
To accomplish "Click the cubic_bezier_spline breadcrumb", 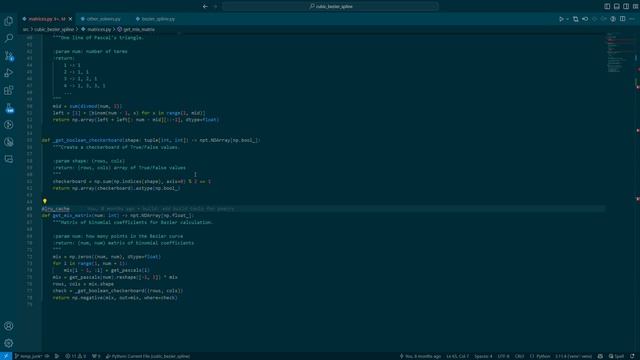I will pos(54,29).
